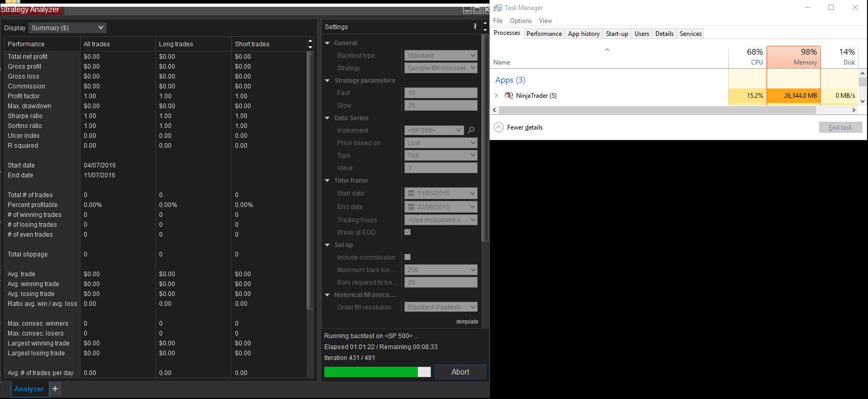
Task: Pin the Settings panel with the pin icon
Action: pos(475,27)
